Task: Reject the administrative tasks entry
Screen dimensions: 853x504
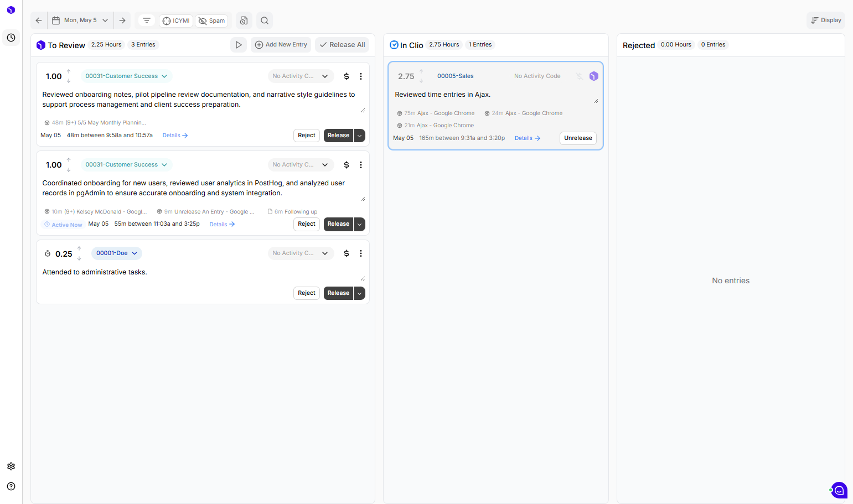Action: 307,293
